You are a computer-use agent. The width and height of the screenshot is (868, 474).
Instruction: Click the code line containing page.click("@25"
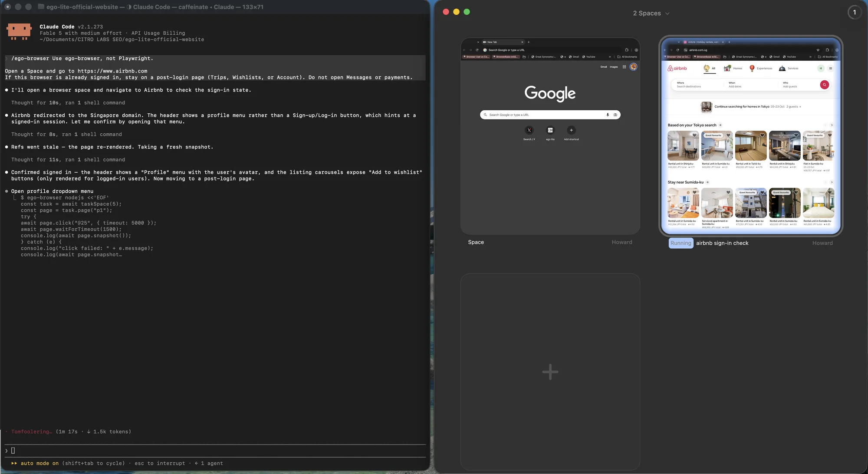click(89, 223)
